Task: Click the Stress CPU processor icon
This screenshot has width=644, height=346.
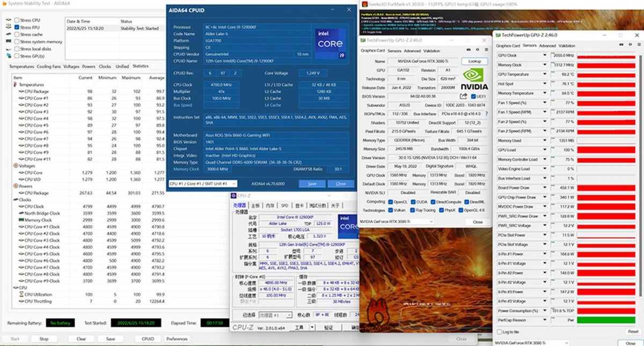Action: coord(8,19)
